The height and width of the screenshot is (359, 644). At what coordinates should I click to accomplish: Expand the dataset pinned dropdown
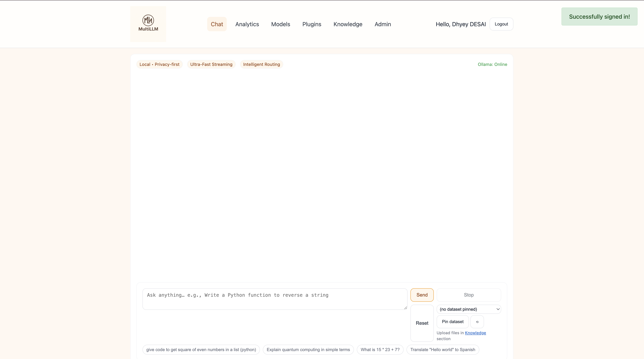click(x=469, y=309)
